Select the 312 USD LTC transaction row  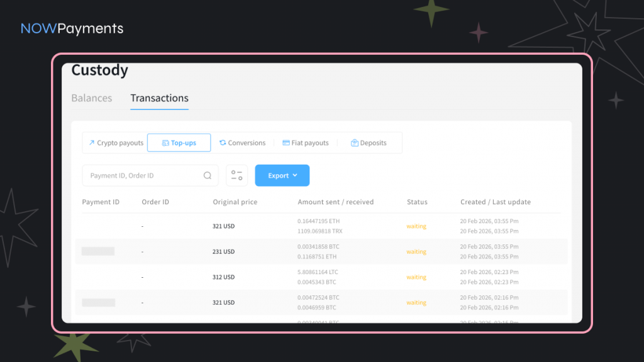(321, 277)
